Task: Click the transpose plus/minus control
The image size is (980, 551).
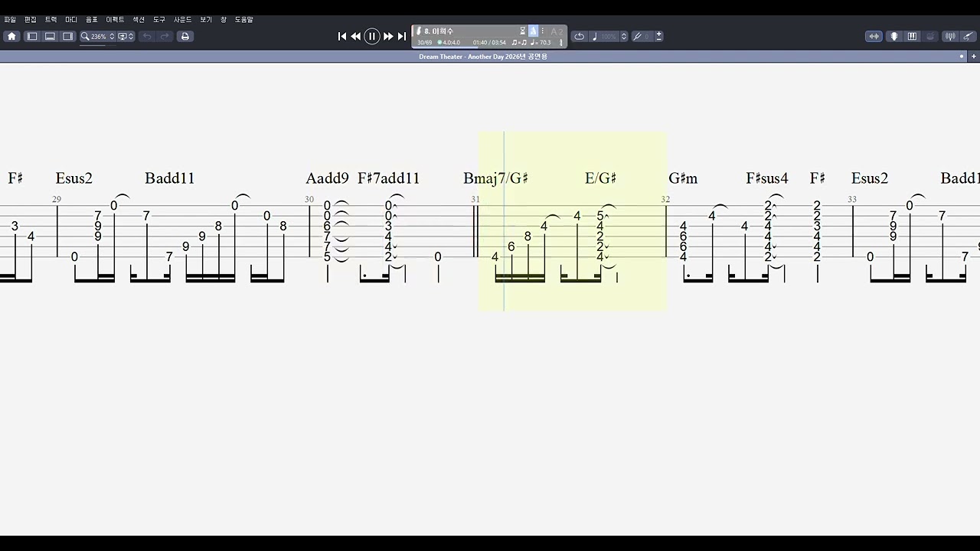Action: (x=659, y=36)
